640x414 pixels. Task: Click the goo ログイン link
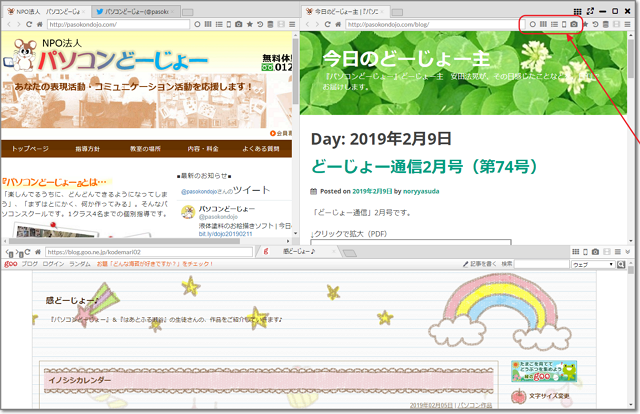point(54,264)
